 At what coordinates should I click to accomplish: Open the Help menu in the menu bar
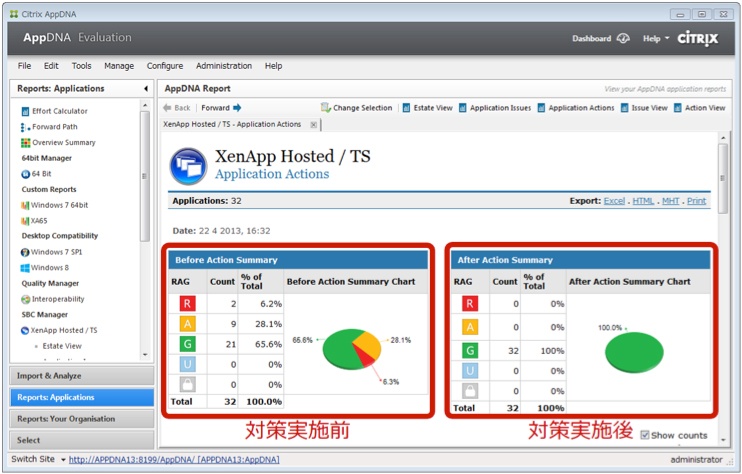[274, 66]
